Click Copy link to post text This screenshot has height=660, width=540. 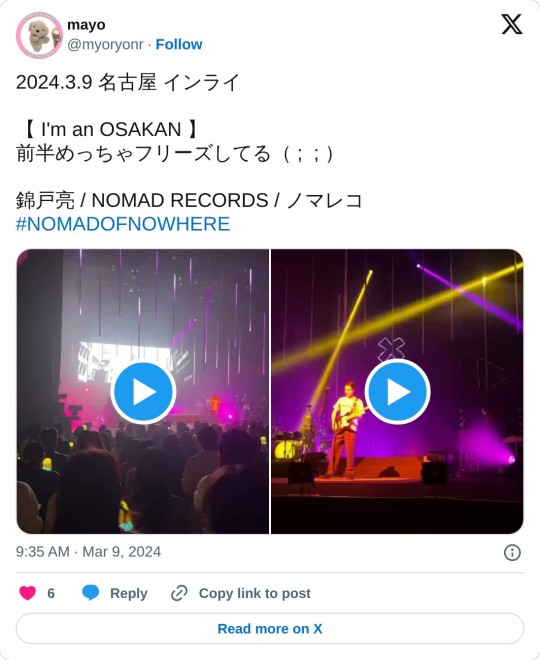(255, 593)
